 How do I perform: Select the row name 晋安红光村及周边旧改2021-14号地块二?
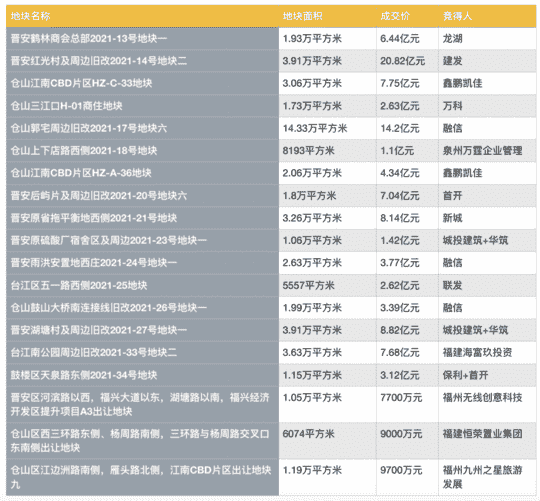point(142,61)
